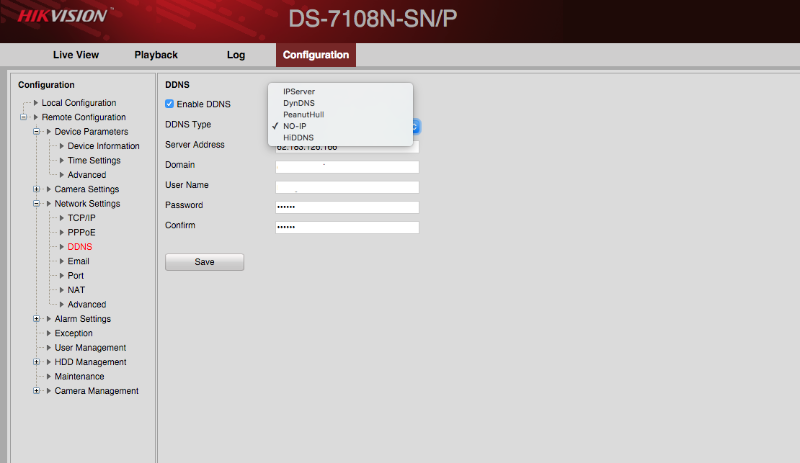The width and height of the screenshot is (800, 463).
Task: Select Device Parameters tree item
Action: (x=91, y=132)
